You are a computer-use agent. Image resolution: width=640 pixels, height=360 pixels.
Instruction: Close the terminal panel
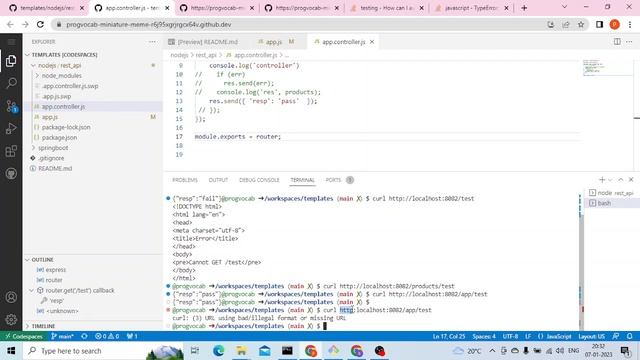(631, 180)
